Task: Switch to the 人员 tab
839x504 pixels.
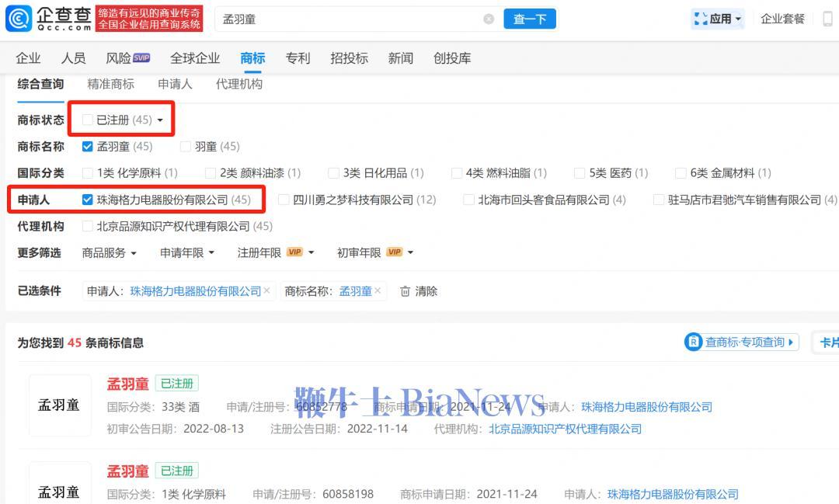Action: [73, 57]
